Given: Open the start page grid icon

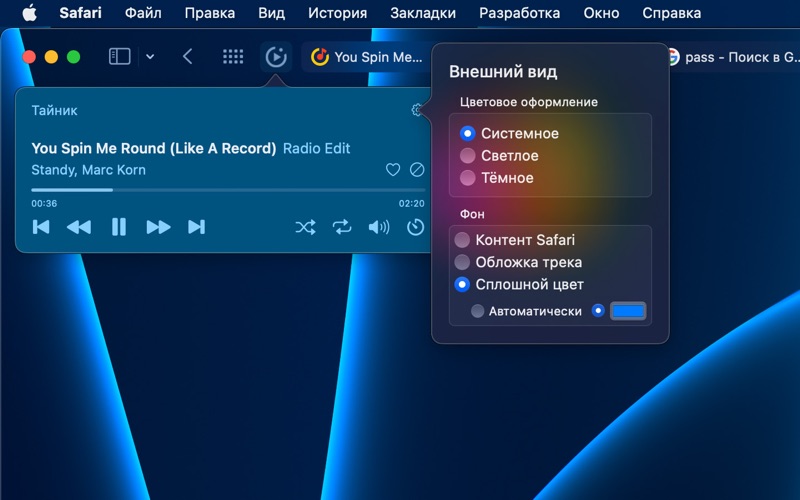Looking at the screenshot, I should coord(233,57).
